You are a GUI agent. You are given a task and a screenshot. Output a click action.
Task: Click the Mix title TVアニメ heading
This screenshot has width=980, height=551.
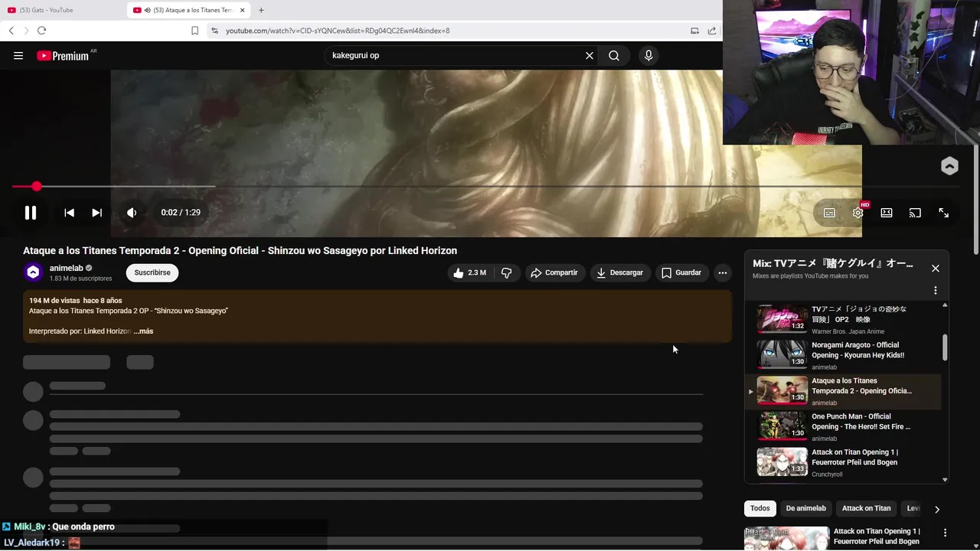pos(833,263)
